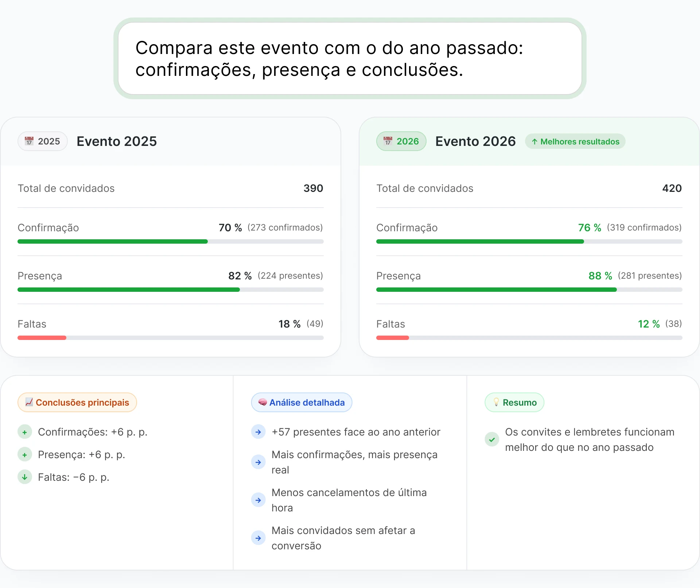Click the arrow icon beside Menos cancelamentos

pyautogui.click(x=258, y=500)
